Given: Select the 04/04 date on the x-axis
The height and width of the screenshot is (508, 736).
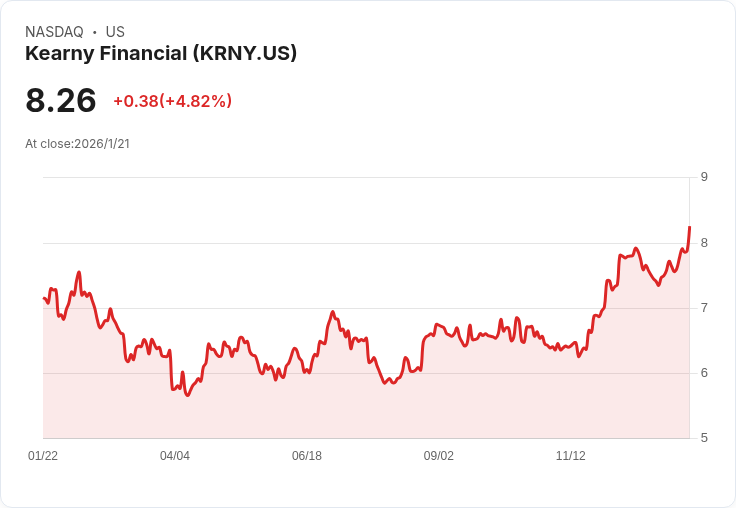Looking at the screenshot, I should click(x=175, y=456).
